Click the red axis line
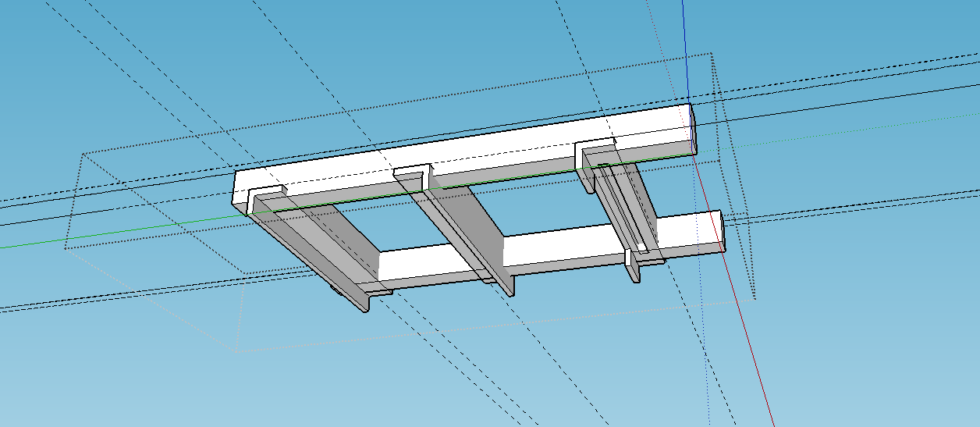The width and height of the screenshot is (980, 427). coord(733,289)
